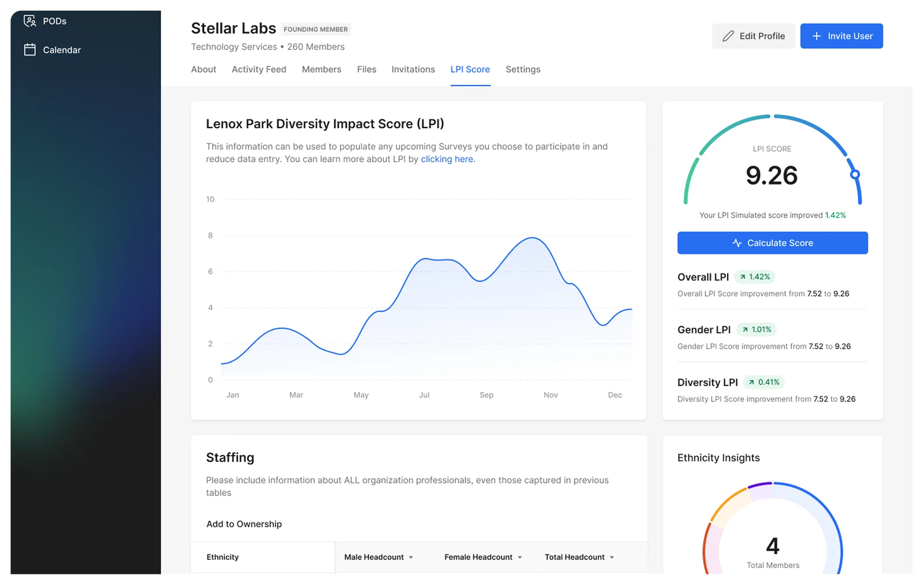Click the FOUNDING MEMBER badge

316,29
